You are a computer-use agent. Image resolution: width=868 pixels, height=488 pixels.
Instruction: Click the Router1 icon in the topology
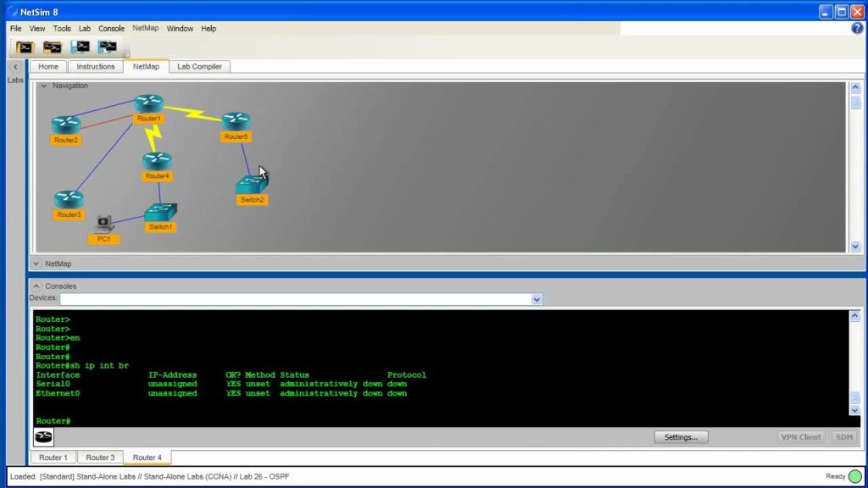(x=149, y=103)
